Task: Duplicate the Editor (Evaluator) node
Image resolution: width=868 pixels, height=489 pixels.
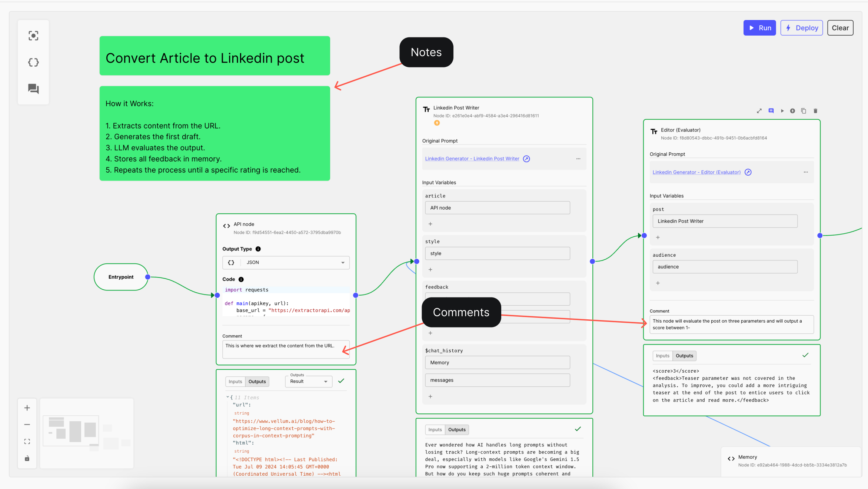Action: tap(804, 111)
